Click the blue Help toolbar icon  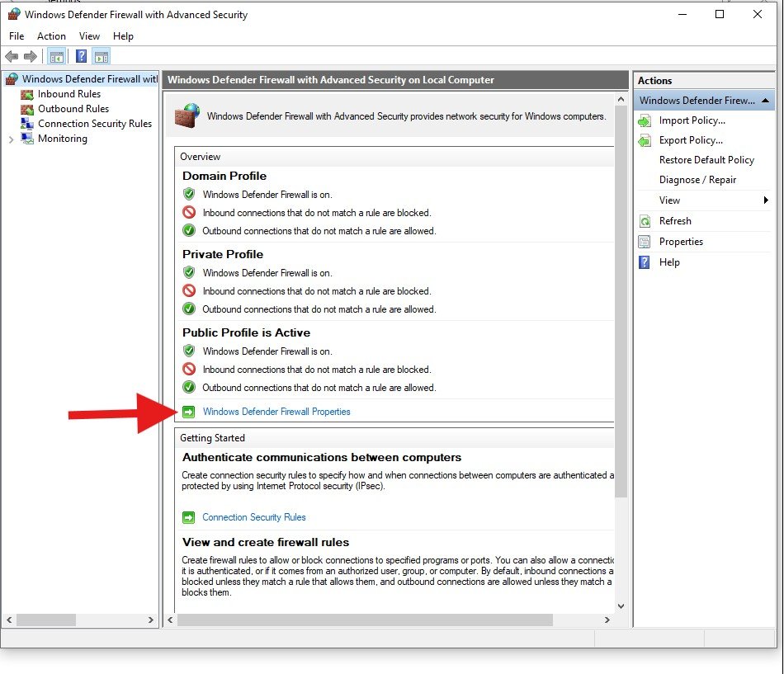coord(81,57)
